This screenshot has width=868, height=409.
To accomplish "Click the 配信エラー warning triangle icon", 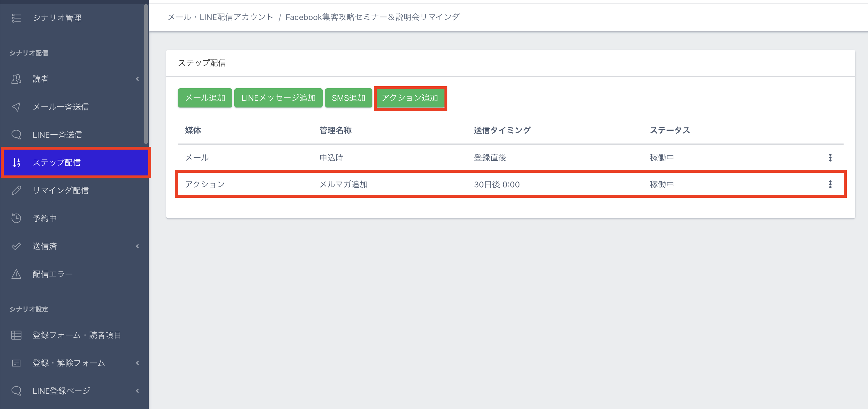I will pos(16,274).
